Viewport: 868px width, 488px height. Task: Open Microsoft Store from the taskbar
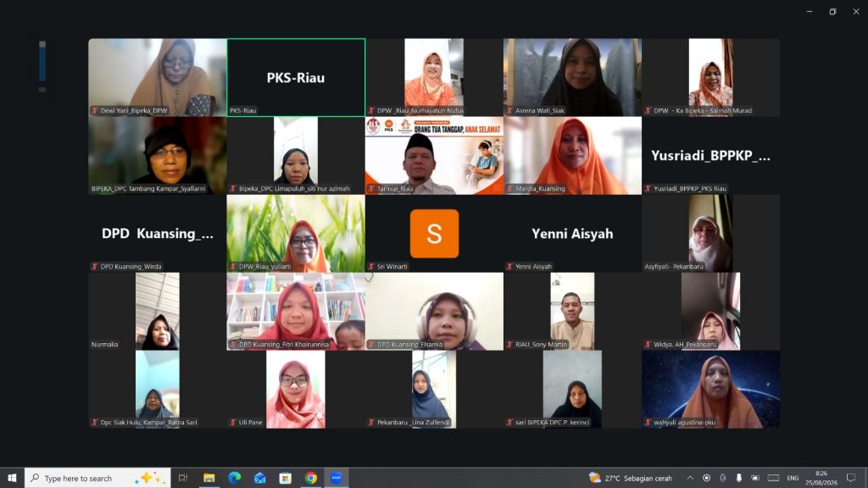(285, 478)
